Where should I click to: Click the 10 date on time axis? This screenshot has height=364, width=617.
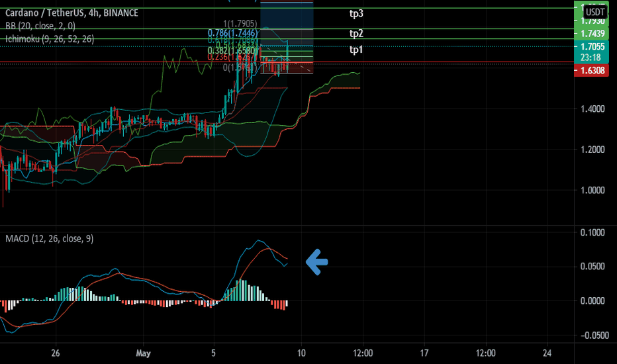click(x=301, y=353)
